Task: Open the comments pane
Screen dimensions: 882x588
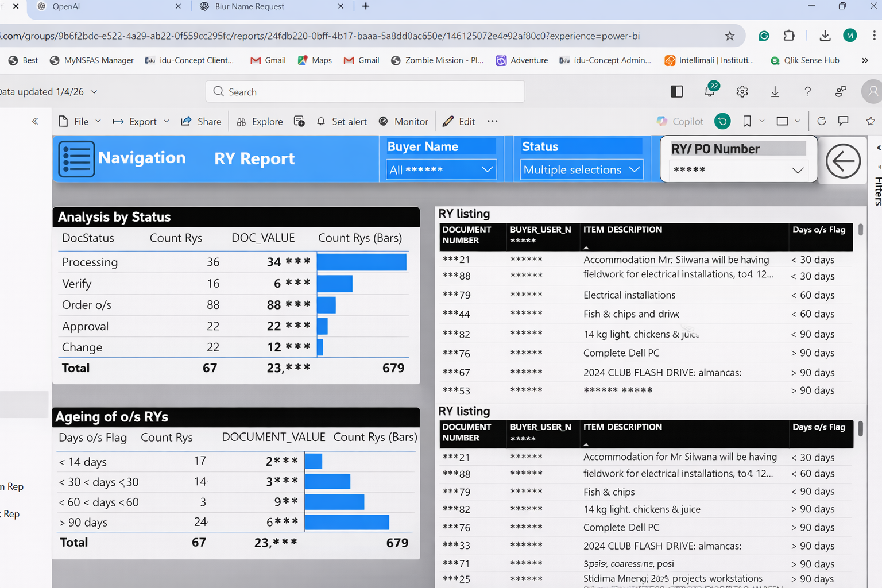Action: [843, 121]
